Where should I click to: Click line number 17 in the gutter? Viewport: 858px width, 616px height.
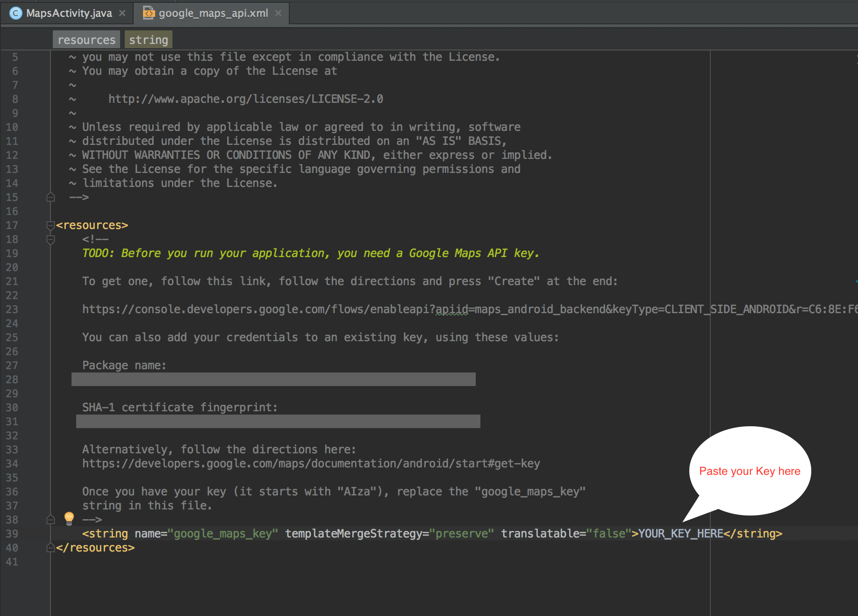click(x=12, y=225)
